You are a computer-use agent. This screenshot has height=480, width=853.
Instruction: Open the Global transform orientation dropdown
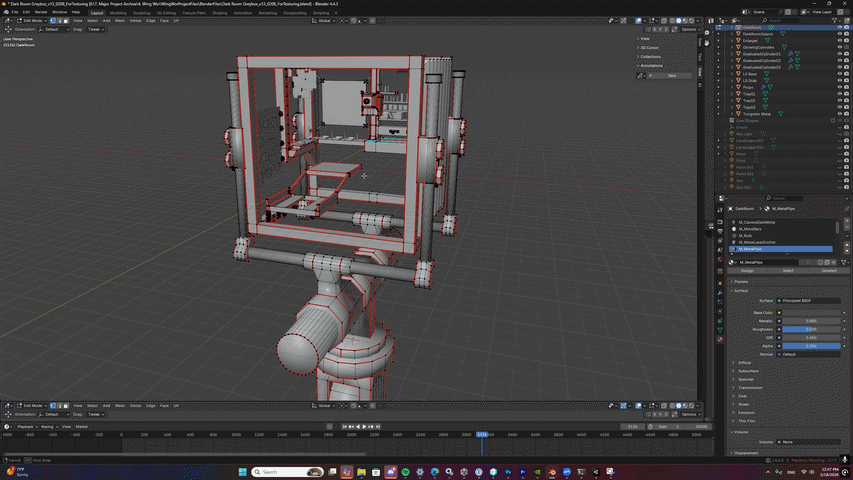(324, 21)
